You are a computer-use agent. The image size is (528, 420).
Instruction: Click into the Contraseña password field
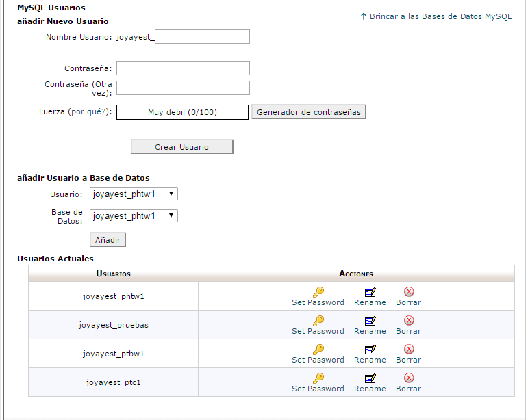click(x=183, y=68)
